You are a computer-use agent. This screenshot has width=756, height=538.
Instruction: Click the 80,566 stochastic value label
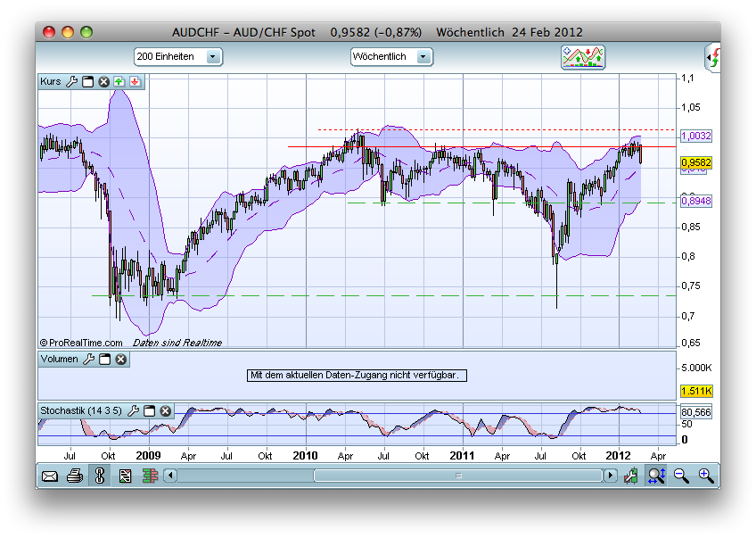pyautogui.click(x=695, y=412)
